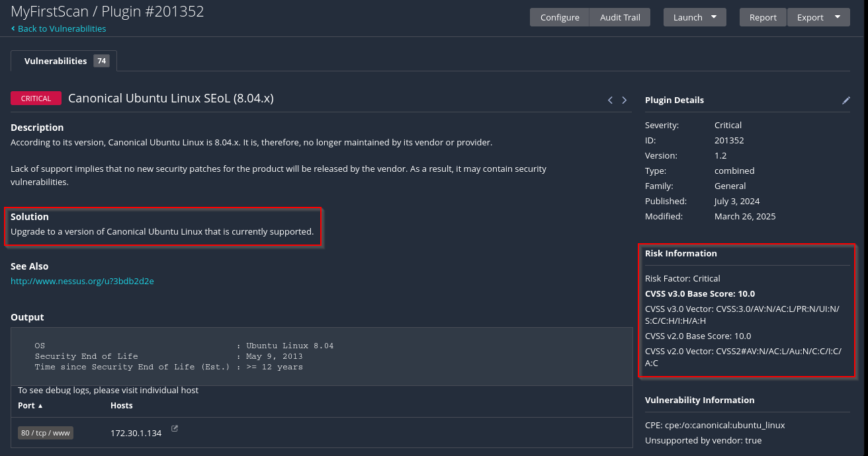Image resolution: width=868 pixels, height=456 pixels.
Task: Click the 74 count badge
Action: point(101,61)
